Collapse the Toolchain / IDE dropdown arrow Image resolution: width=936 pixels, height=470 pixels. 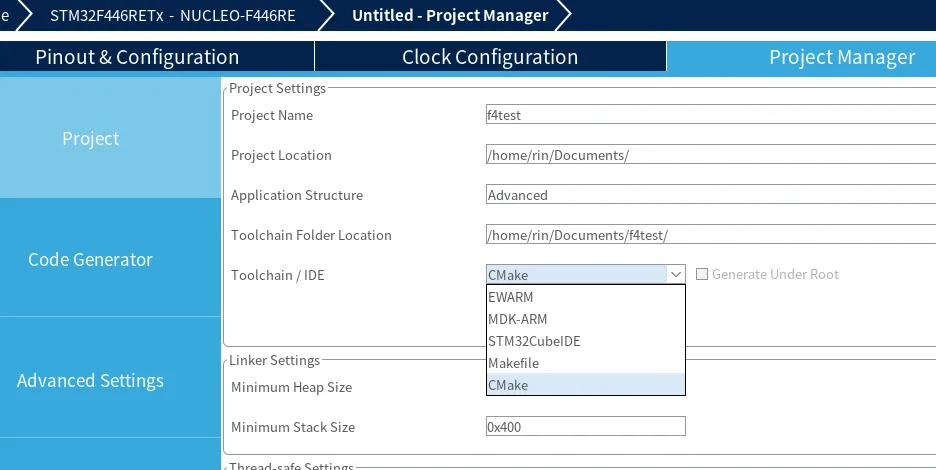(676, 274)
